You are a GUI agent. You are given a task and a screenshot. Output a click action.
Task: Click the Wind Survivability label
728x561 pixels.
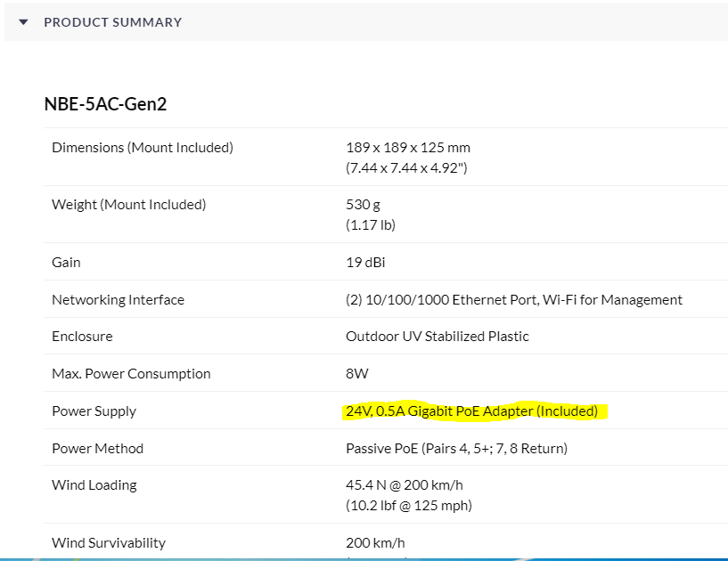coord(109,543)
